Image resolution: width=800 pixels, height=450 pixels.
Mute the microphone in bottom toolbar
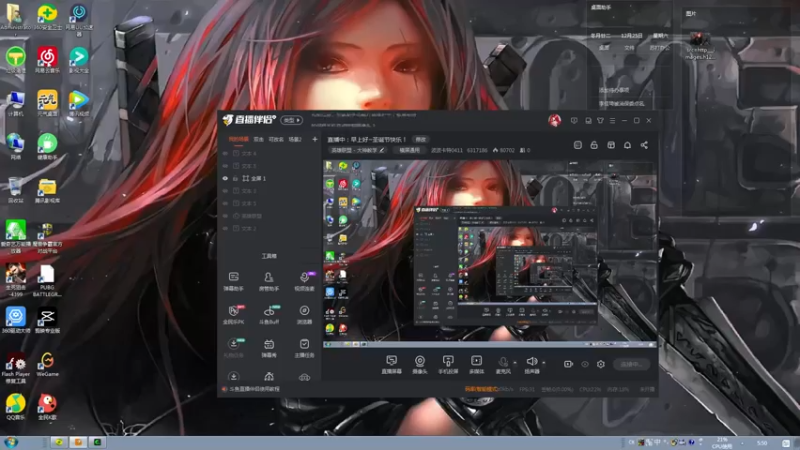[x=503, y=364]
